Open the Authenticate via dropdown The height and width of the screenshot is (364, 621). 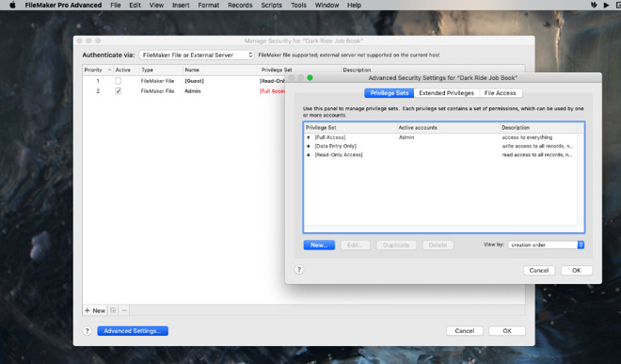197,55
